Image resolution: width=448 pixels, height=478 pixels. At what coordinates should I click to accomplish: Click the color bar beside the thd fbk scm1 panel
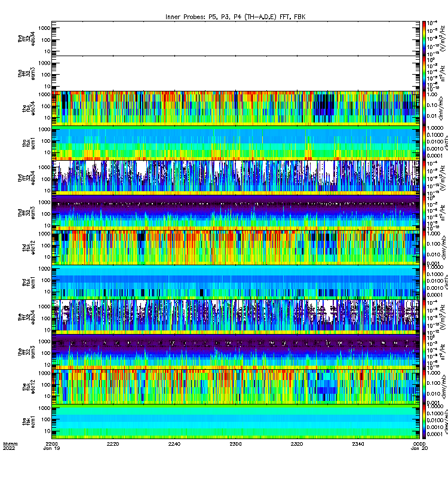click(424, 282)
